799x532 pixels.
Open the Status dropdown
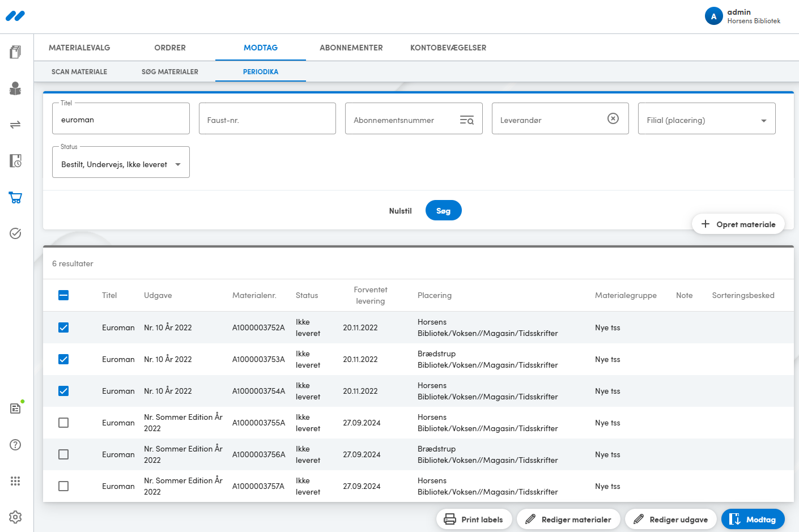click(121, 162)
